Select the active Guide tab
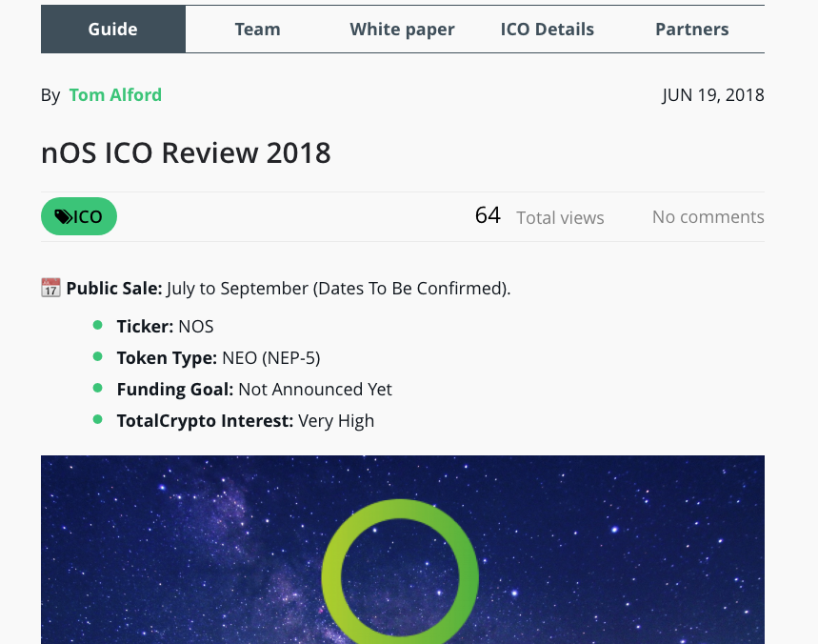 (x=112, y=29)
